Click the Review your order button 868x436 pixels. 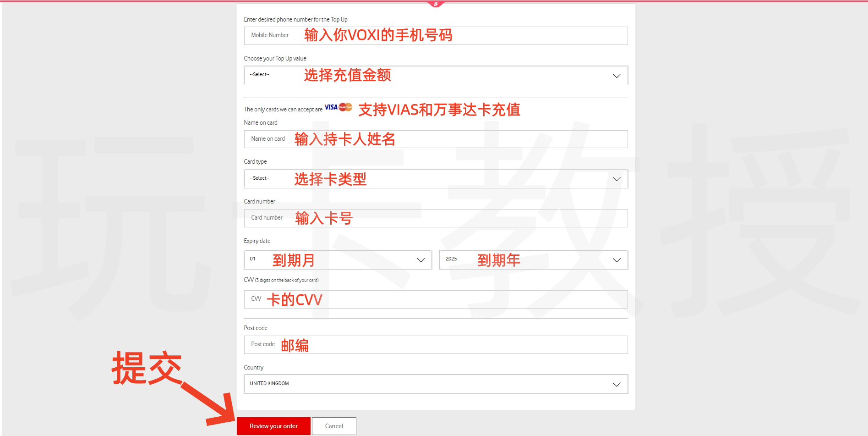point(273,426)
